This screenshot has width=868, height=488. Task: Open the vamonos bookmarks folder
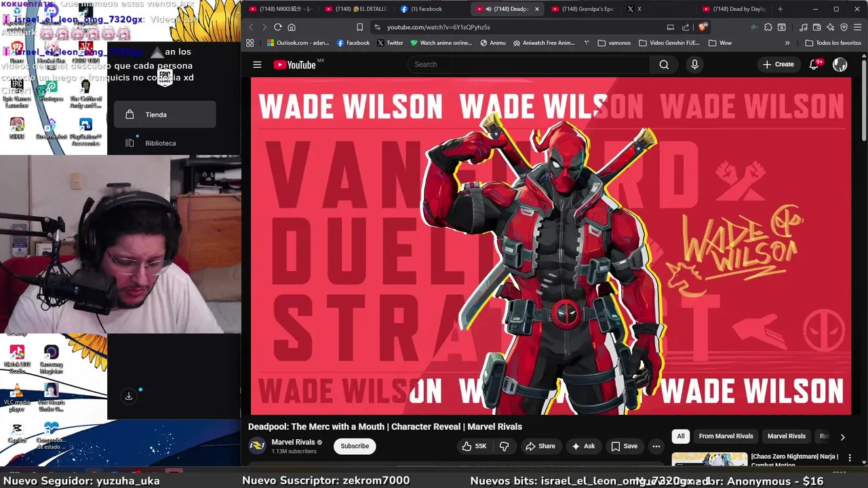[614, 43]
